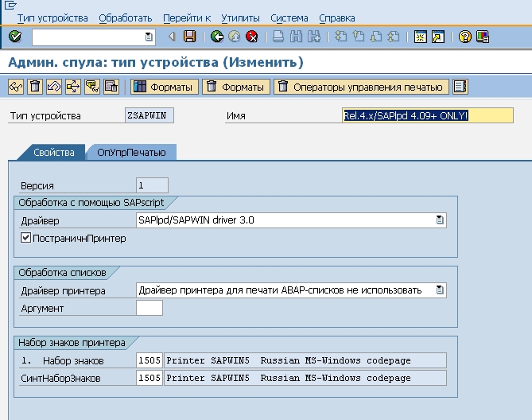
Task: Open the Справка menu
Action: 337,18
